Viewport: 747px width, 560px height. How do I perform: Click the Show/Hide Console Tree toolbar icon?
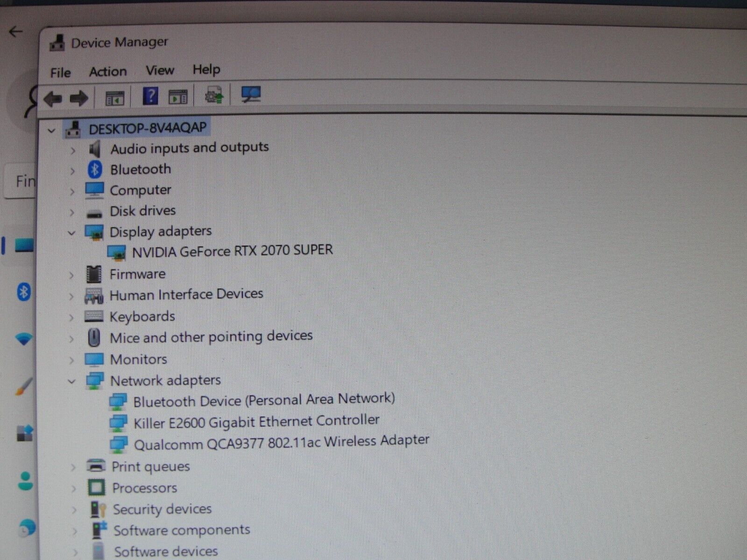[114, 98]
